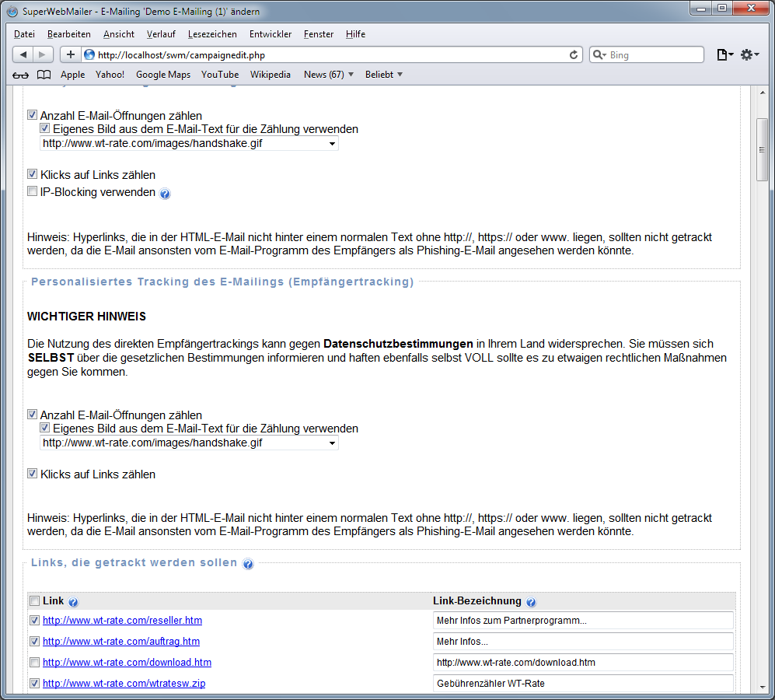Open the Ansicht menu
The width and height of the screenshot is (775, 700).
coord(119,34)
